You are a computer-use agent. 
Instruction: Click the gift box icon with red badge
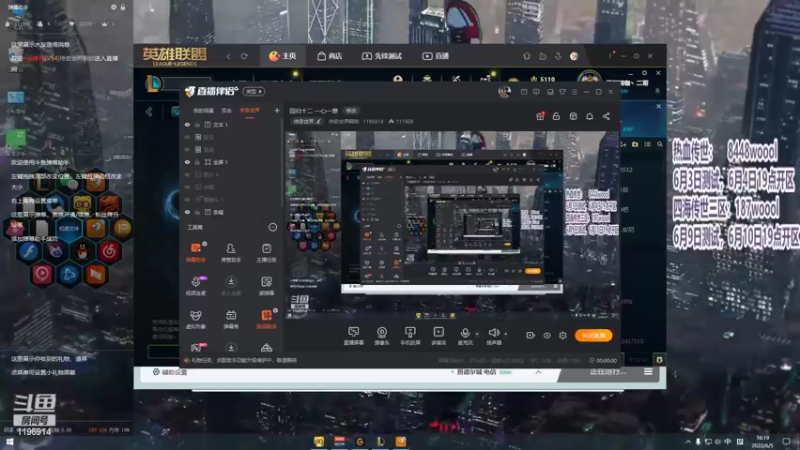tap(540, 116)
